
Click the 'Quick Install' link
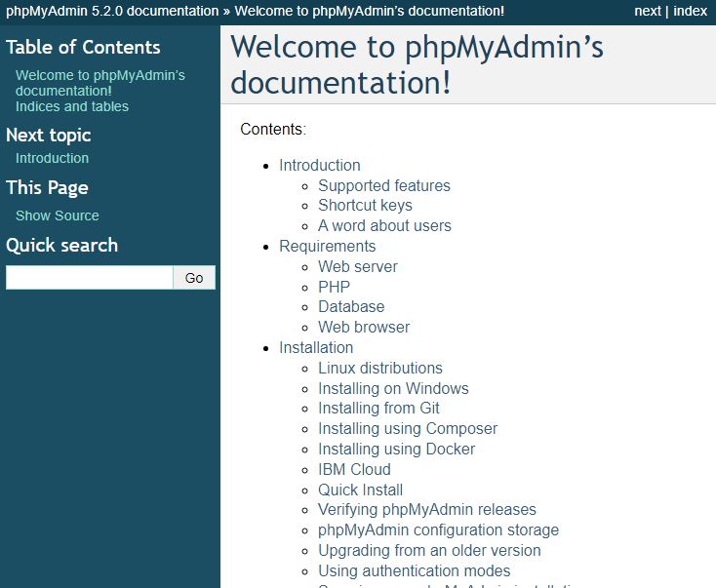tap(360, 490)
